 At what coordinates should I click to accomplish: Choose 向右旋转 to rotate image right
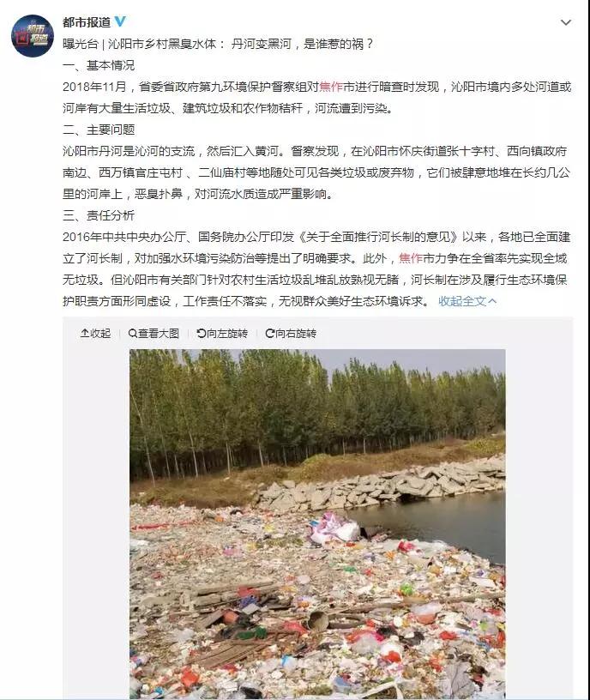[291, 333]
